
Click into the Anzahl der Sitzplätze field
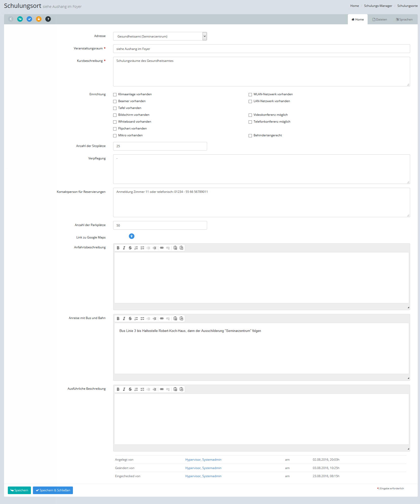tap(160, 146)
